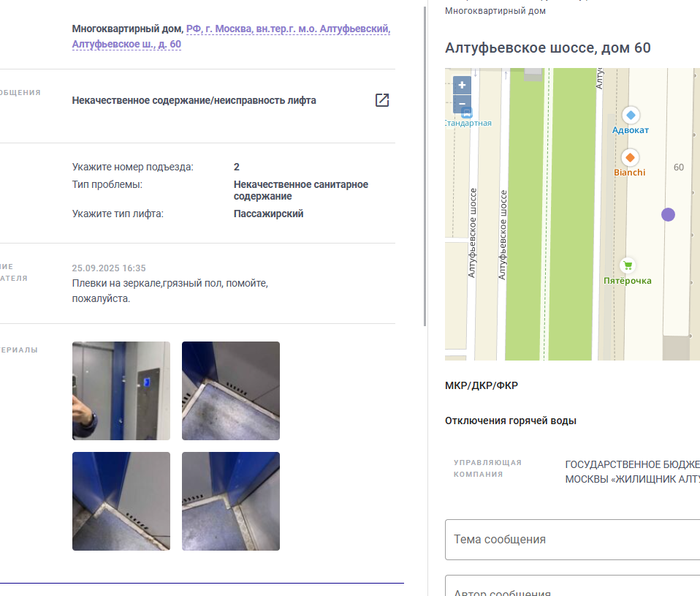This screenshot has height=596, width=700.
Task: Click the value Пассажирский
Action: click(268, 214)
